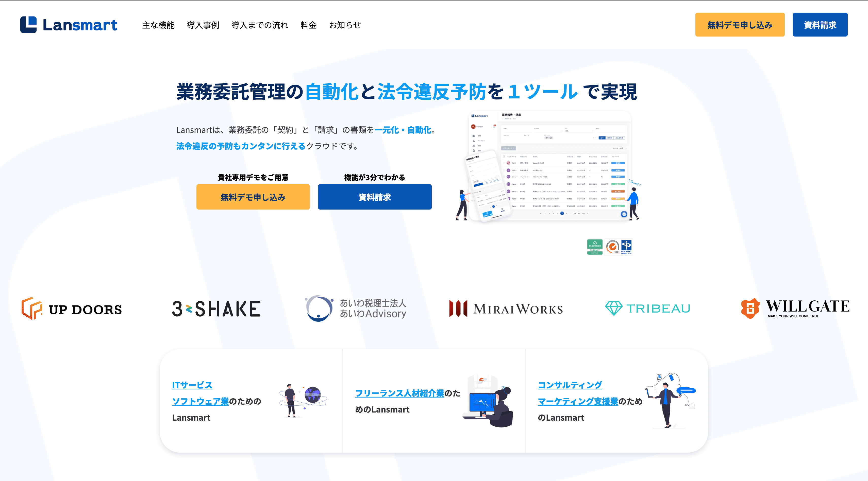This screenshot has height=481, width=868.
Task: Click the CloudSign partner badge
Action: click(595, 247)
